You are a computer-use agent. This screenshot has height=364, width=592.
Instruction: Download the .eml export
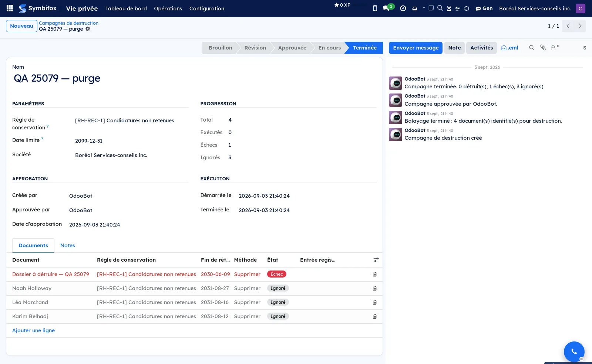509,48
